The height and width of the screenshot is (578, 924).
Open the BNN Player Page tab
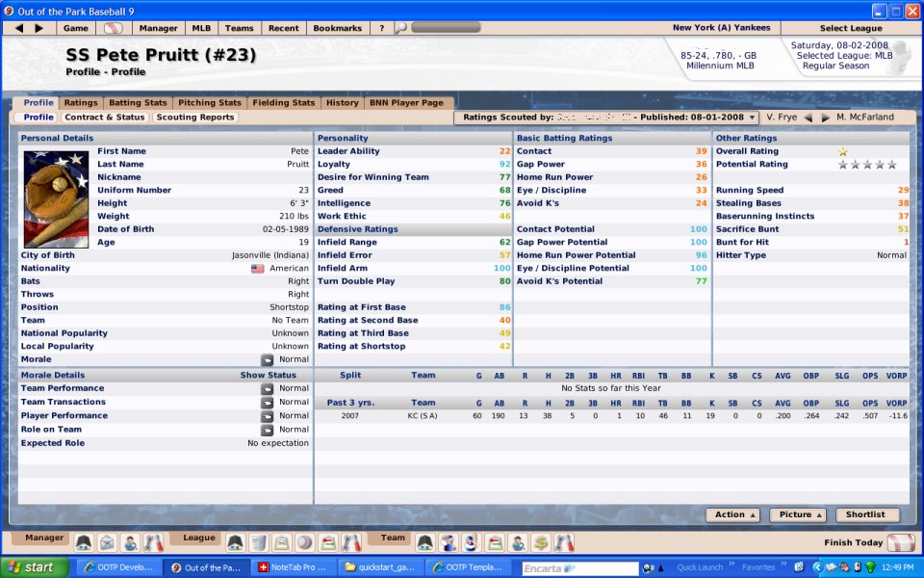406,103
